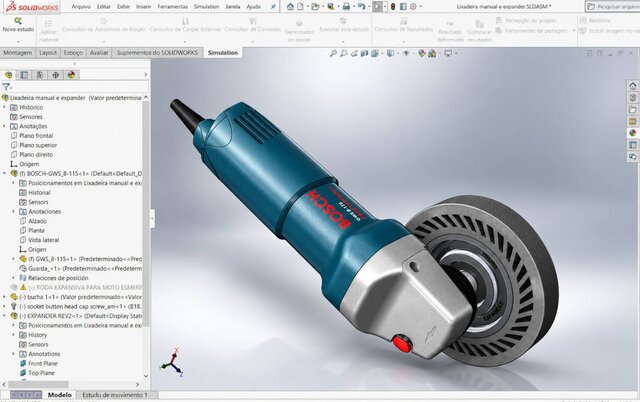Click the file properties icon

tap(403, 7)
